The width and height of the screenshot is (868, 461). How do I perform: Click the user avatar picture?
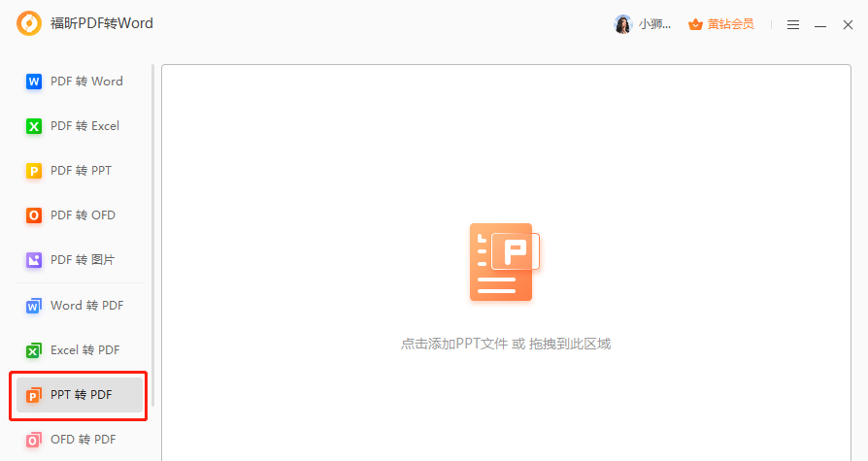coord(622,24)
